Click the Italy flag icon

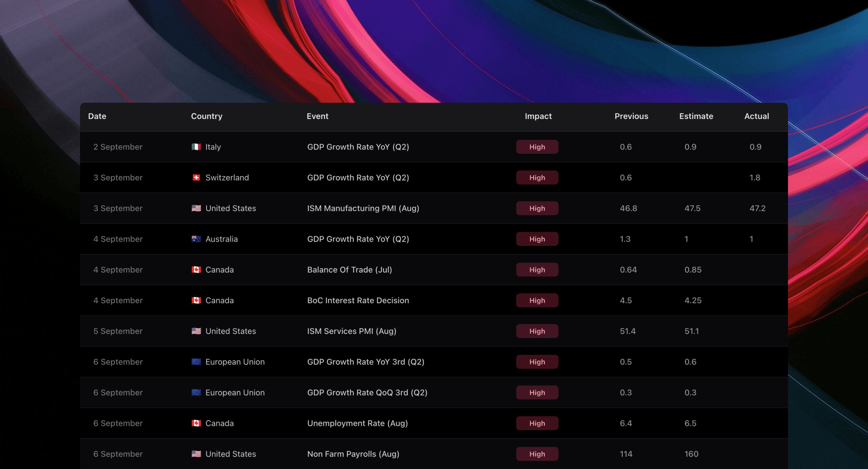point(196,147)
